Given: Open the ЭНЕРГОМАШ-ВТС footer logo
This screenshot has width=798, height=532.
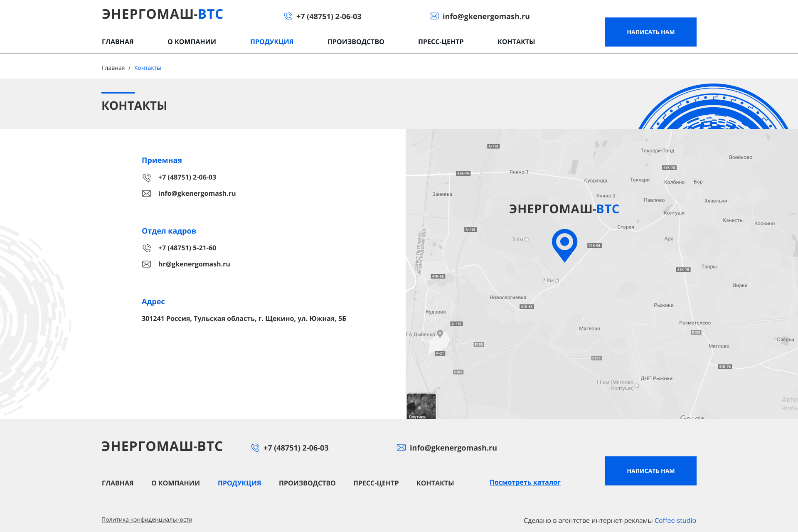Looking at the screenshot, I should click(x=162, y=446).
